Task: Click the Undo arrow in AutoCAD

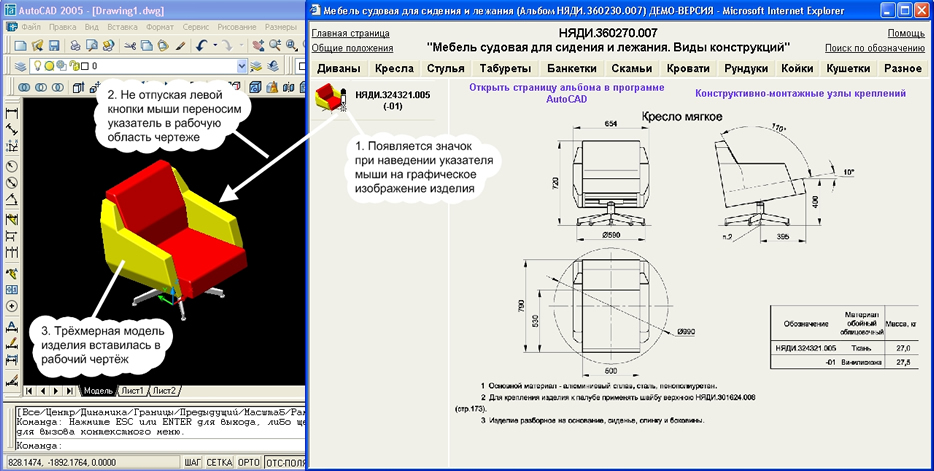Action: (x=201, y=45)
